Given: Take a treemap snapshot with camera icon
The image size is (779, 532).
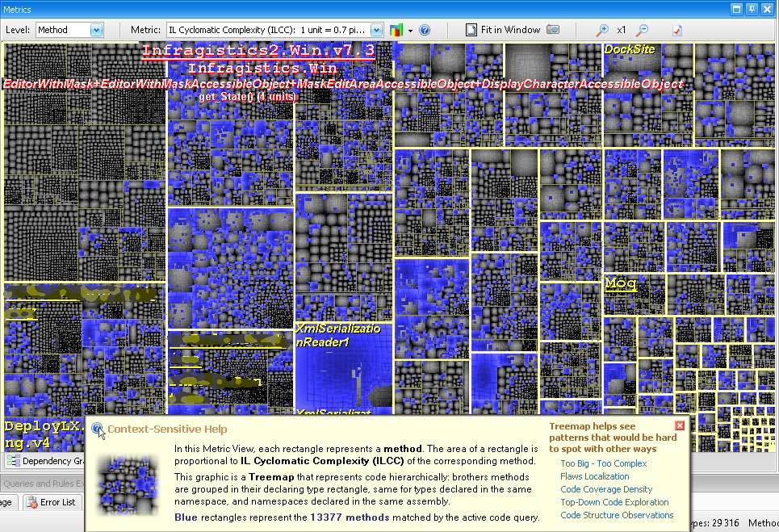Looking at the screenshot, I should tap(553, 30).
